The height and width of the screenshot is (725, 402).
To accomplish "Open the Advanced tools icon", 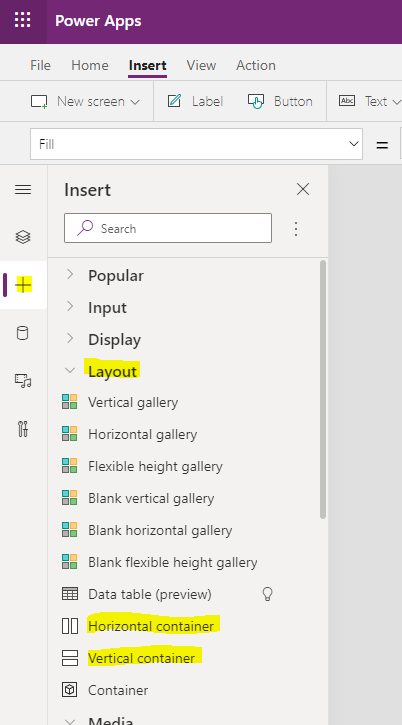I will click(x=23, y=429).
